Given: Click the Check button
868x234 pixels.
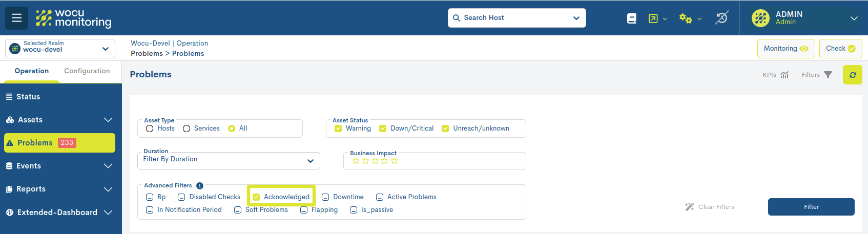Looking at the screenshot, I should coord(840,49).
